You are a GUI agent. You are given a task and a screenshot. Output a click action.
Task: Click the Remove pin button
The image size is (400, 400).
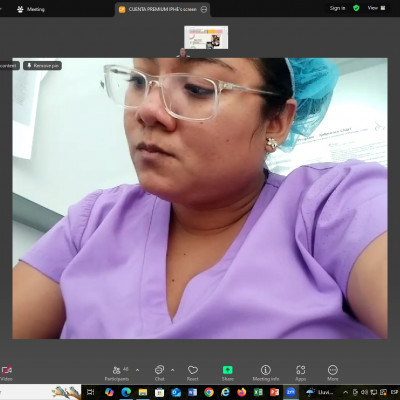click(x=42, y=66)
